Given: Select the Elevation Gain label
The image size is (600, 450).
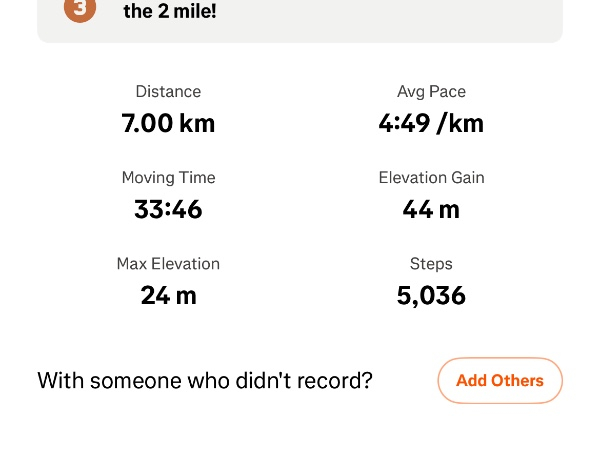Looking at the screenshot, I should coord(431,178).
